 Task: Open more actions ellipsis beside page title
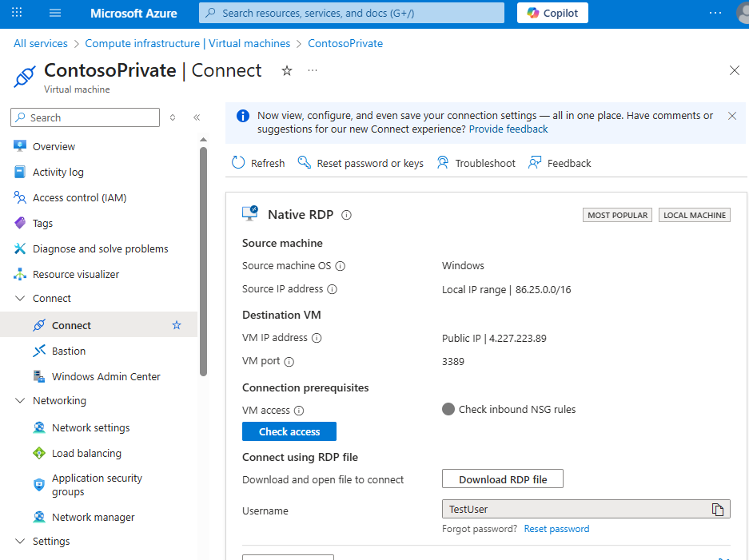[313, 70]
